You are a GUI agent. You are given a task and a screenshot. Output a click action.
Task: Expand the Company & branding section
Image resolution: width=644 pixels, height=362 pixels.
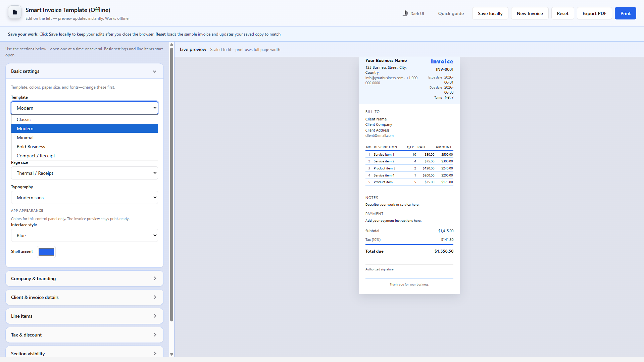[x=84, y=278]
